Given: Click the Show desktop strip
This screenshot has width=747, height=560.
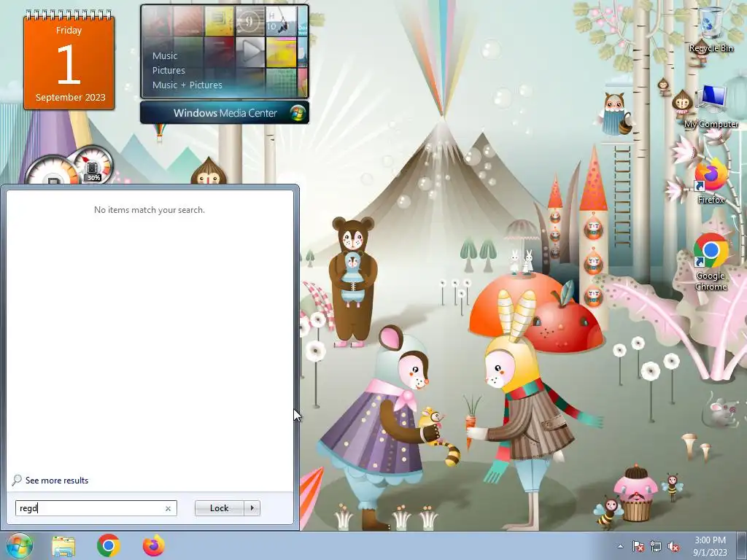Looking at the screenshot, I should (x=742, y=545).
